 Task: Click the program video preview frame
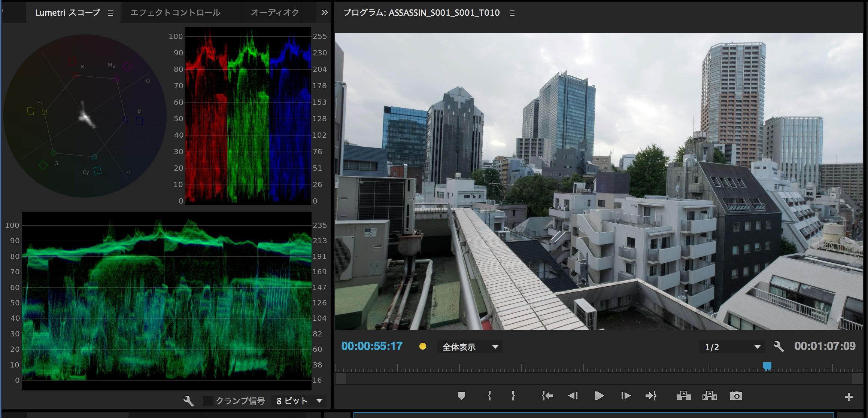599,181
